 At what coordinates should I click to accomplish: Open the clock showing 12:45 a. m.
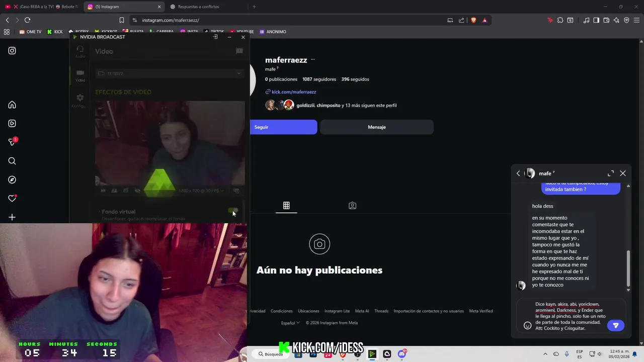(x=619, y=351)
